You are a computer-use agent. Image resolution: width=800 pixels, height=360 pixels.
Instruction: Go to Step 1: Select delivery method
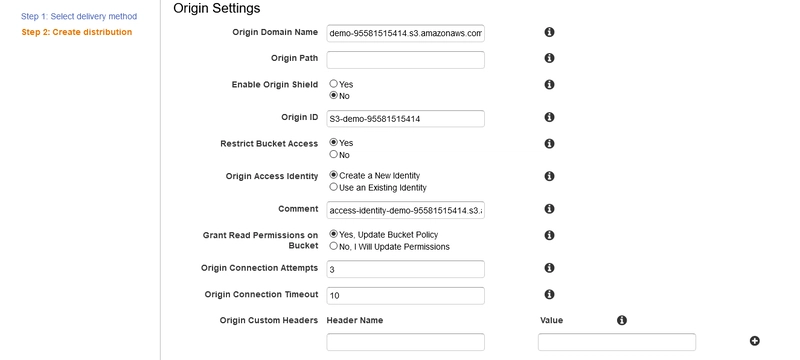click(x=79, y=16)
